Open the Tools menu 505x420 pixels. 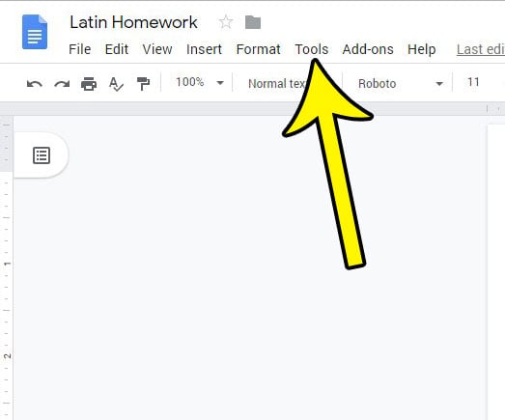[x=312, y=49]
